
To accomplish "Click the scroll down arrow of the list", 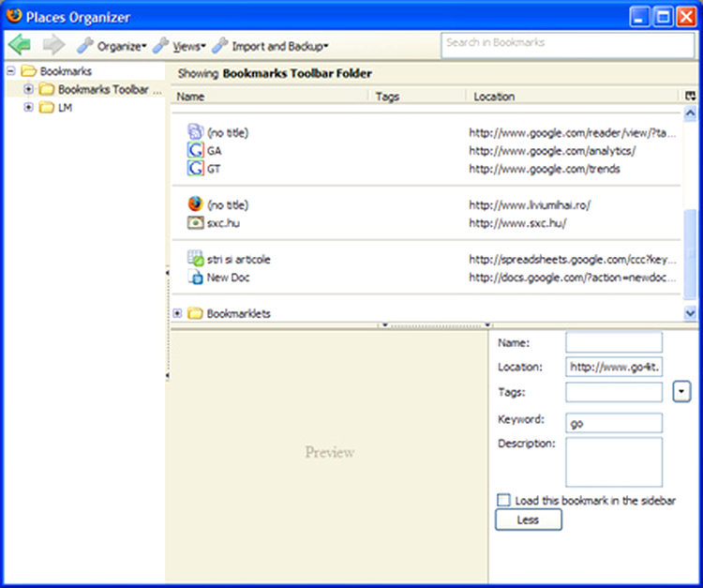I will (690, 312).
